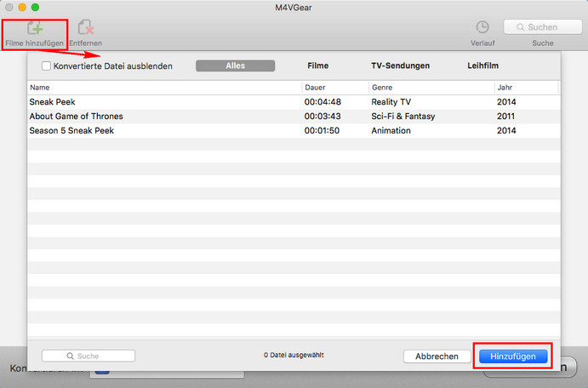
Task: Select the Sneak Peek row from 2014 Reality TV
Action: (x=294, y=102)
